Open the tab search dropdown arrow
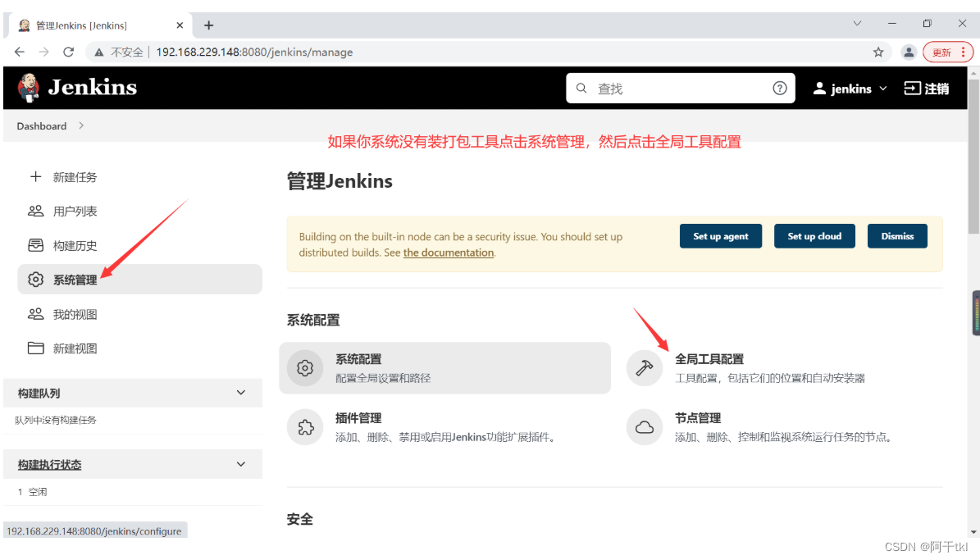The image size is (980, 560). tap(857, 24)
